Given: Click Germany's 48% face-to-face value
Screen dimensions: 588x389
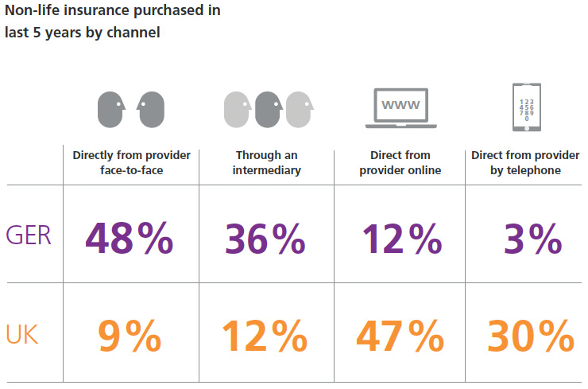Looking at the screenshot, I should coord(130,236).
